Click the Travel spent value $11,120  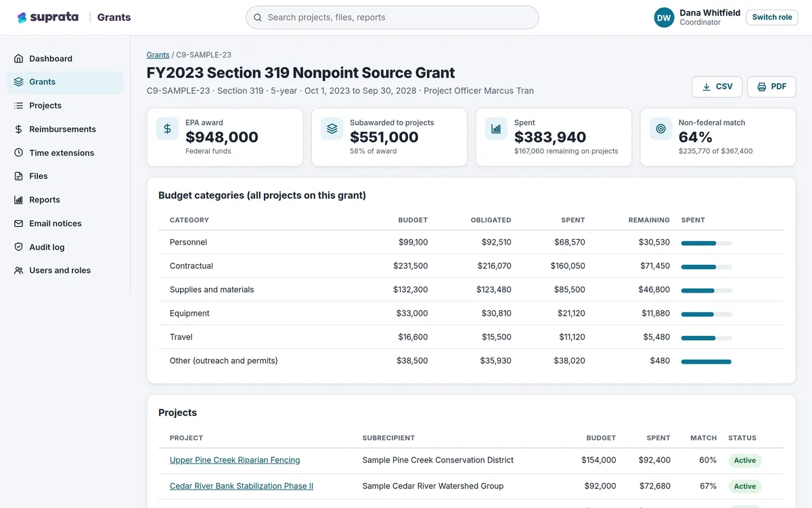point(572,337)
